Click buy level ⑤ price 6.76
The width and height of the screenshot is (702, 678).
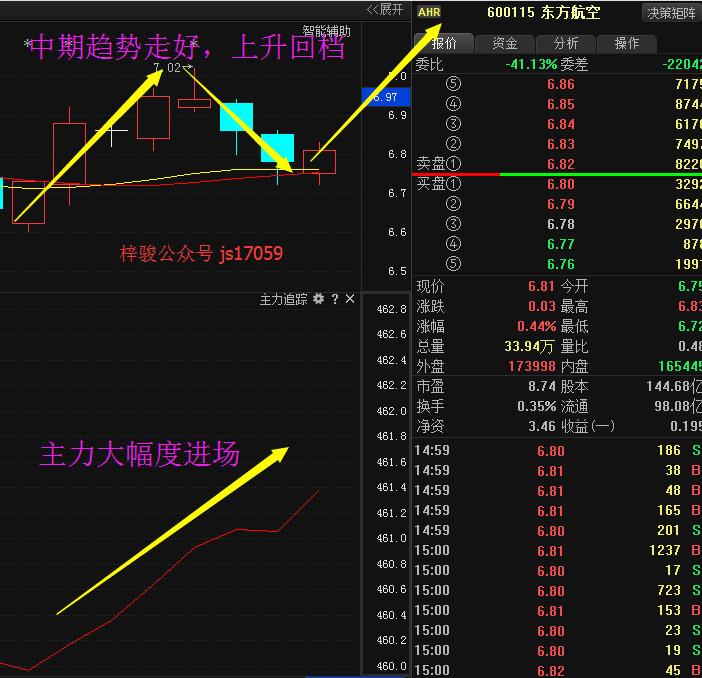561,264
